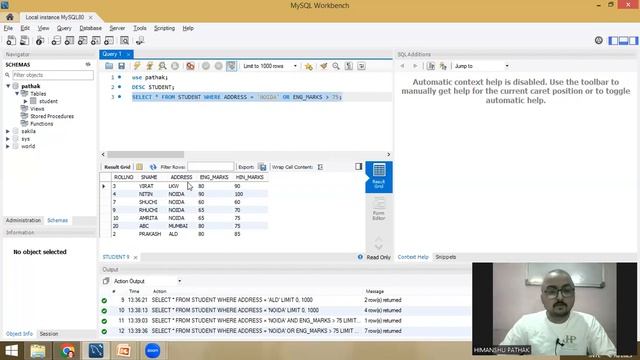The image size is (640, 360).
Task: Click the create new function icon
Action: click(x=109, y=40)
